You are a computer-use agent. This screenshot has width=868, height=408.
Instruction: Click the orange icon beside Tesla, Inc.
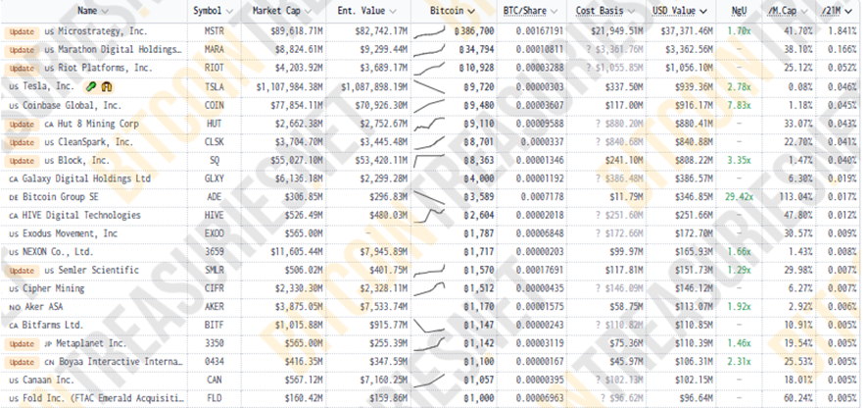tap(107, 86)
